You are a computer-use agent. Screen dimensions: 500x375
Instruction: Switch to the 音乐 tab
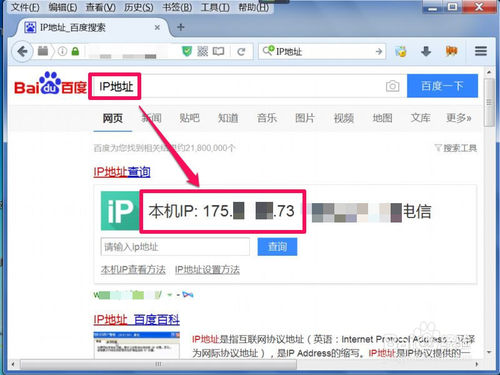(x=267, y=118)
